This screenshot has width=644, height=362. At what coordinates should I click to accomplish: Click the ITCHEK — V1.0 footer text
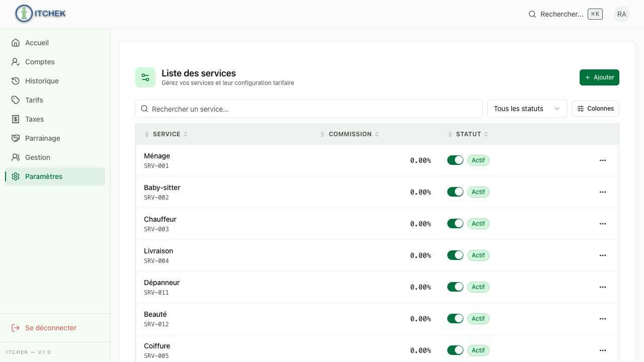click(x=29, y=352)
